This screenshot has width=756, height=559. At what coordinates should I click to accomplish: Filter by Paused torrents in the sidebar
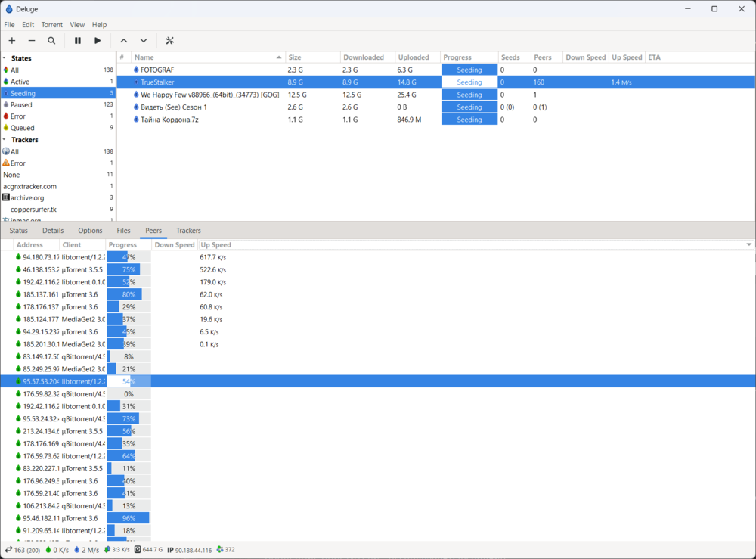click(x=21, y=105)
